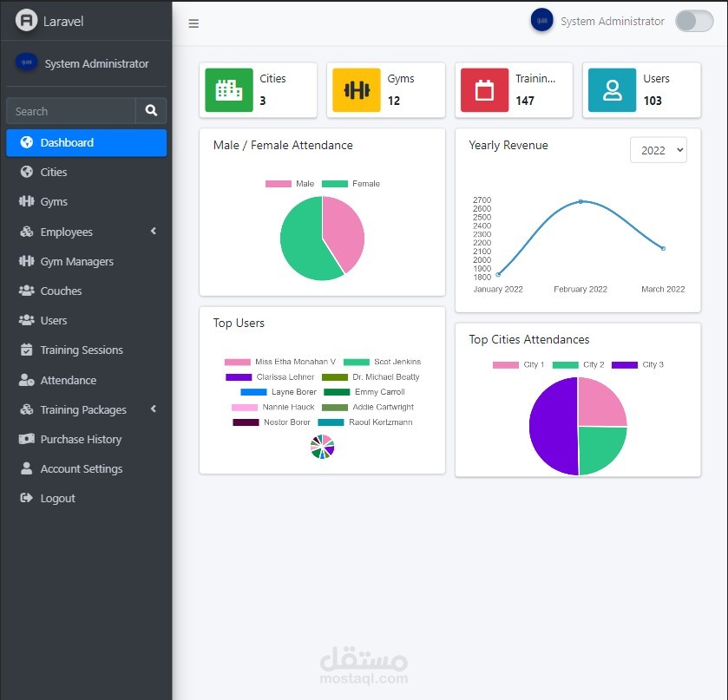
Task: Toggle the switch in the top-right header
Action: [694, 21]
